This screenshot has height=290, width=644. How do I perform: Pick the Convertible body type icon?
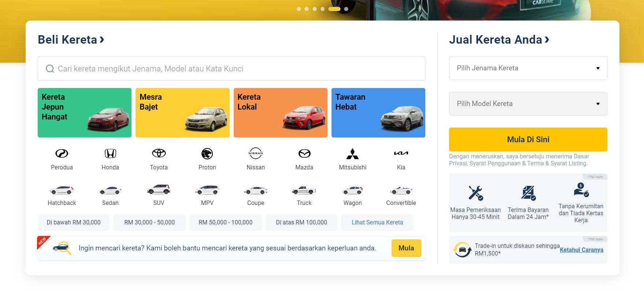coord(401,191)
